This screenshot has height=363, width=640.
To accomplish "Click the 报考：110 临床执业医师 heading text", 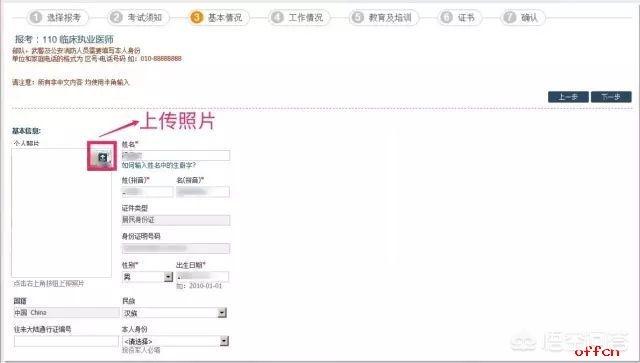I will click(x=64, y=39).
